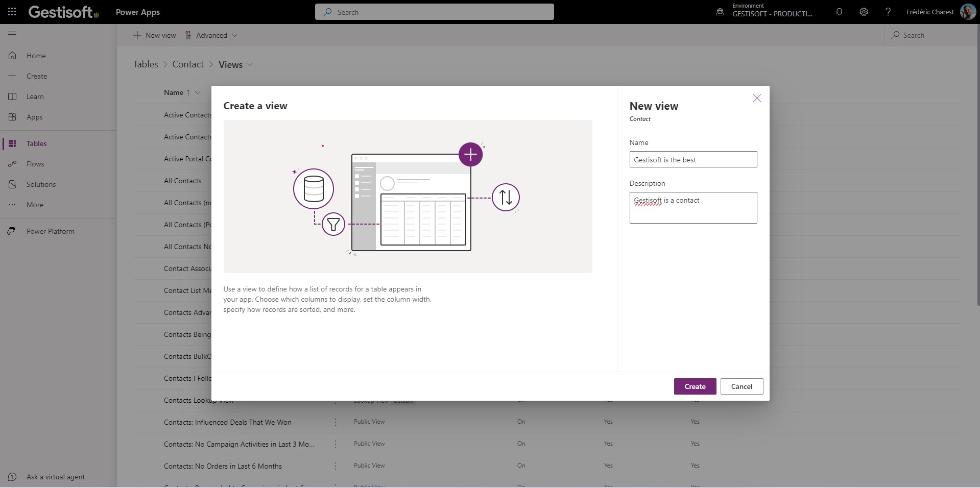Open the Name column sort dropdown
Screen dimensions: 980x488
[x=198, y=92]
